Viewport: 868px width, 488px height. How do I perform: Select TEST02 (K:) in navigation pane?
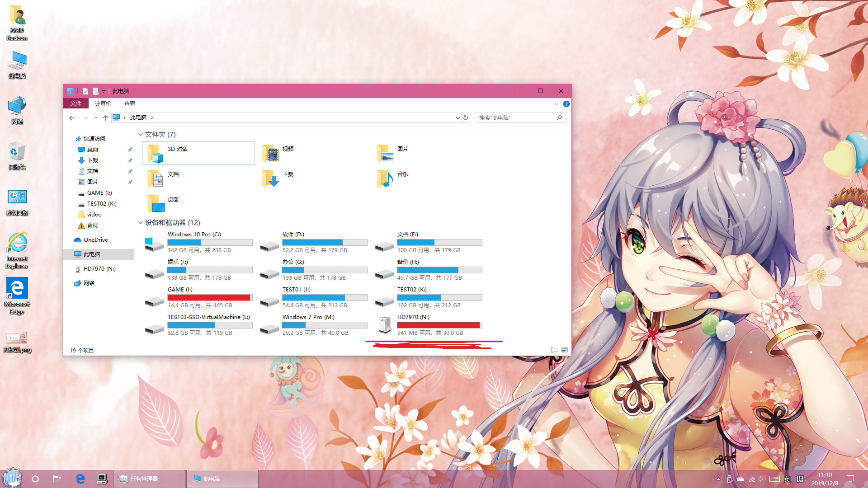point(102,203)
